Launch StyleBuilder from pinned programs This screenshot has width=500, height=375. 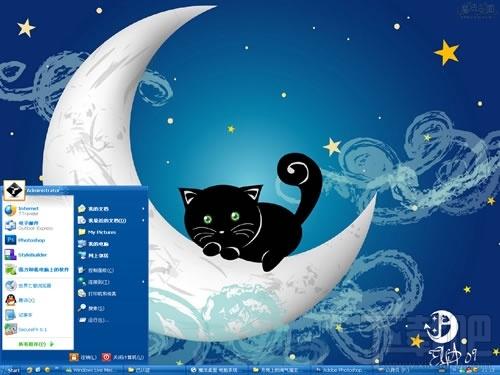(37, 255)
